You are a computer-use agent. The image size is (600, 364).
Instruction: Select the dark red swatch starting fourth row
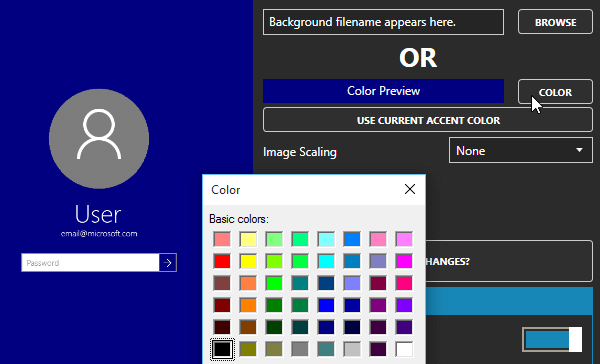click(x=222, y=305)
